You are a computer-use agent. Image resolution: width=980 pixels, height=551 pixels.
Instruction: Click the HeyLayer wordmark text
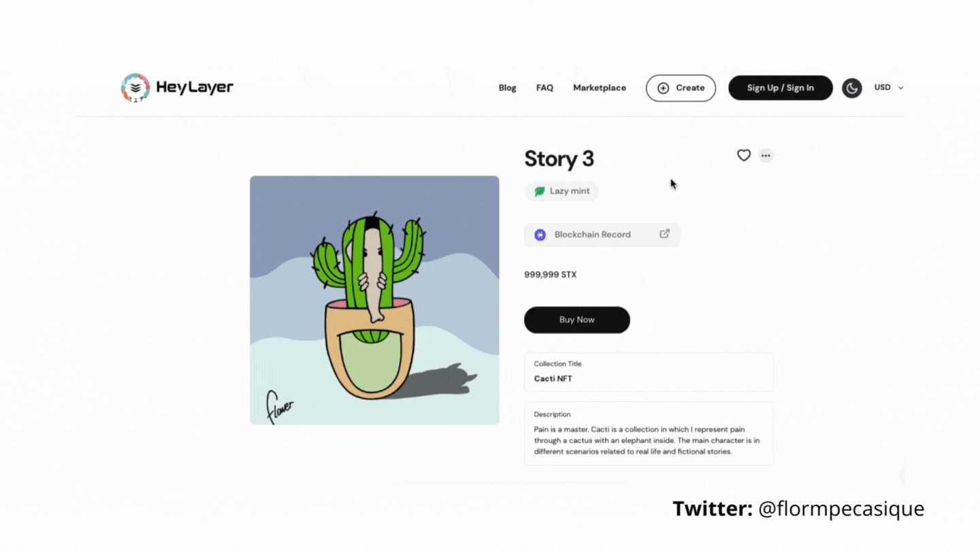[x=195, y=87]
